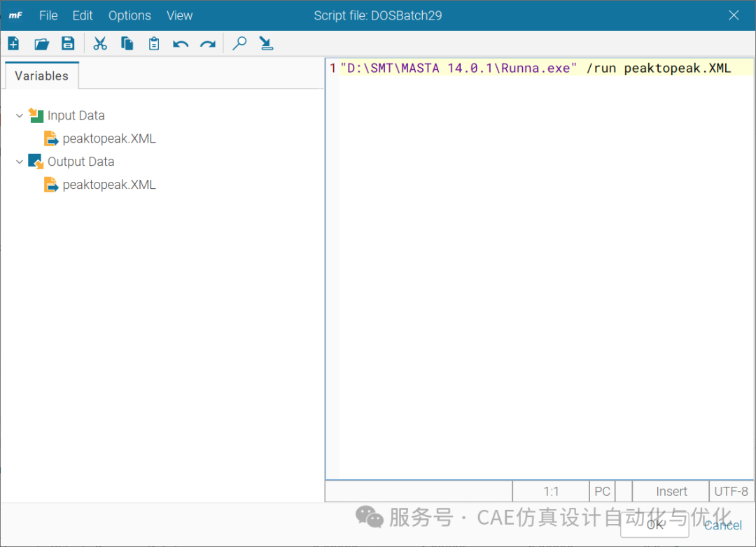756x547 pixels.
Task: Click file icon of input peaktopeak.XML
Action: pos(51,138)
